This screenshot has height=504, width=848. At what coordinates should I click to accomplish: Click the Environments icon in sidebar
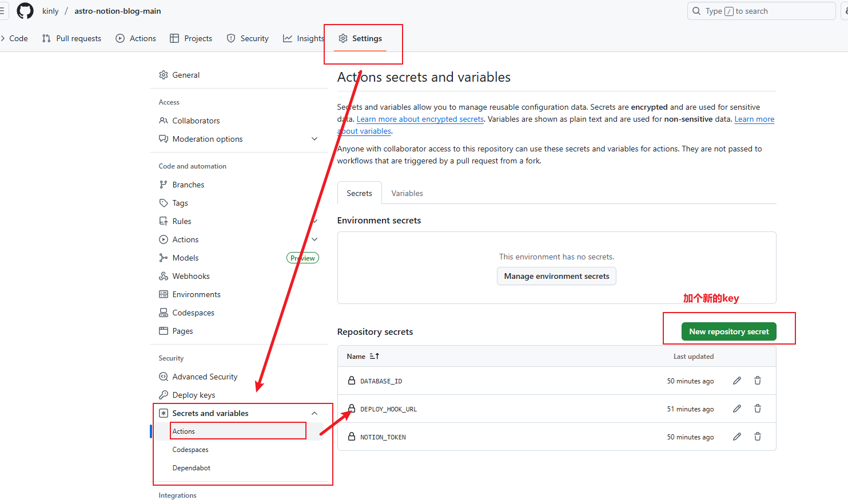click(x=164, y=294)
